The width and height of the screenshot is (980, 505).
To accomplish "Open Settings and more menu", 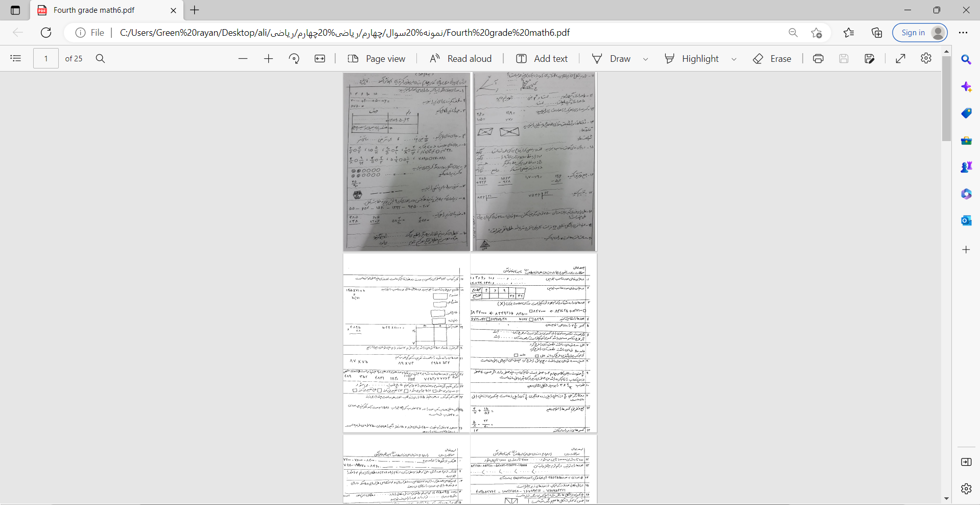I will pyautogui.click(x=963, y=33).
